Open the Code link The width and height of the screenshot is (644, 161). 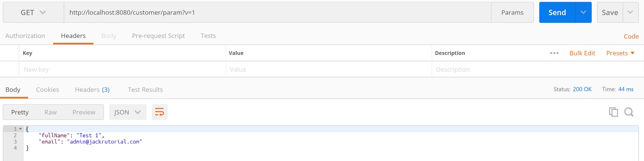coord(631,36)
